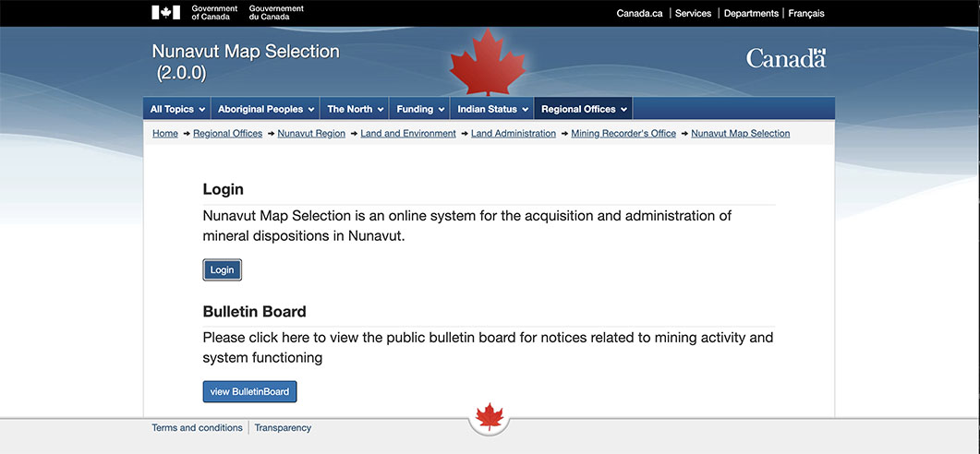
Task: Go to Home breadcrumb link
Action: click(x=165, y=134)
